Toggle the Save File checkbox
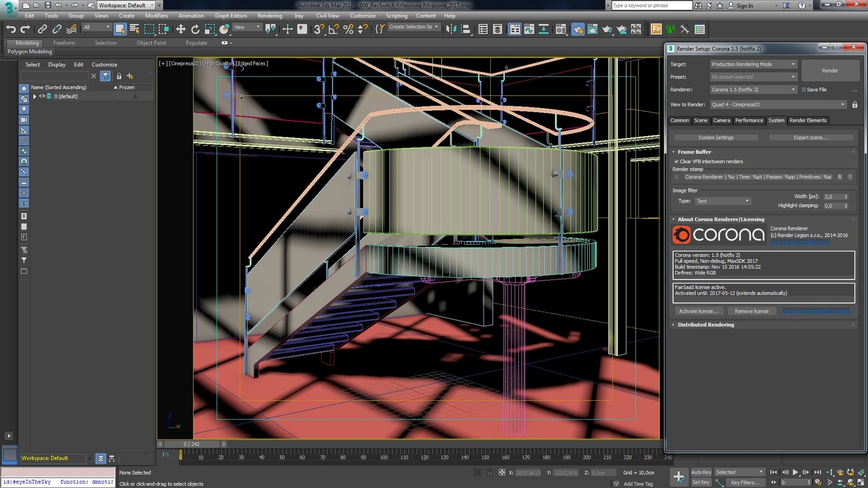Image resolution: width=868 pixels, height=488 pixels. point(804,90)
